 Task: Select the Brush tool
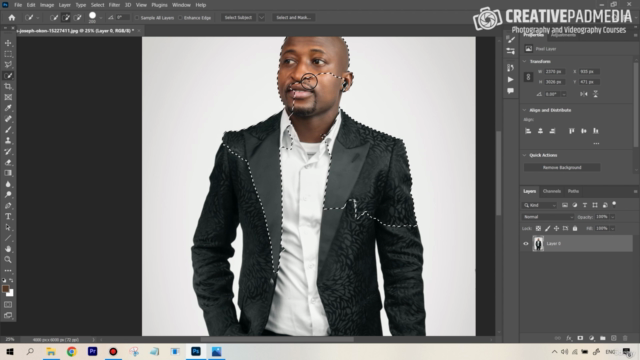pos(8,129)
